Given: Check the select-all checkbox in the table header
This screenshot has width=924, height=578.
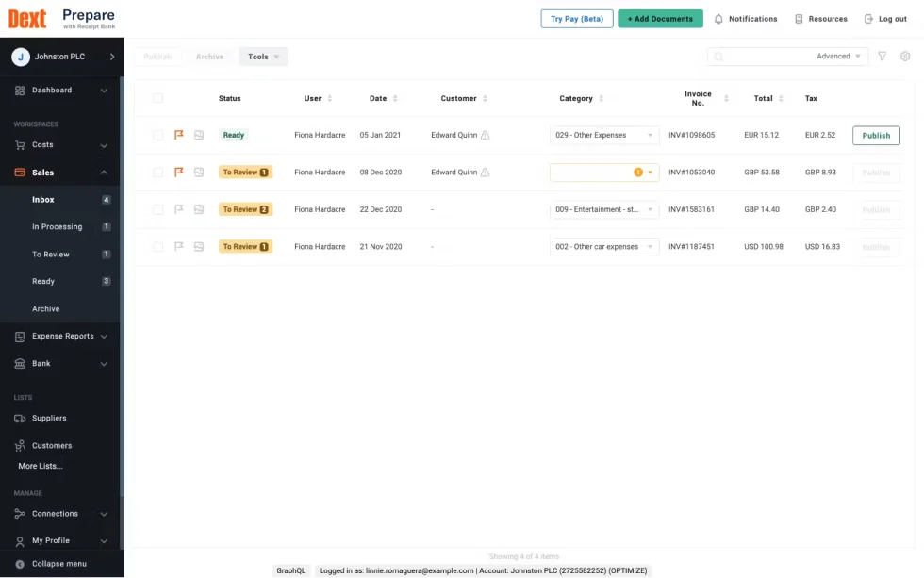Looking at the screenshot, I should (x=157, y=97).
